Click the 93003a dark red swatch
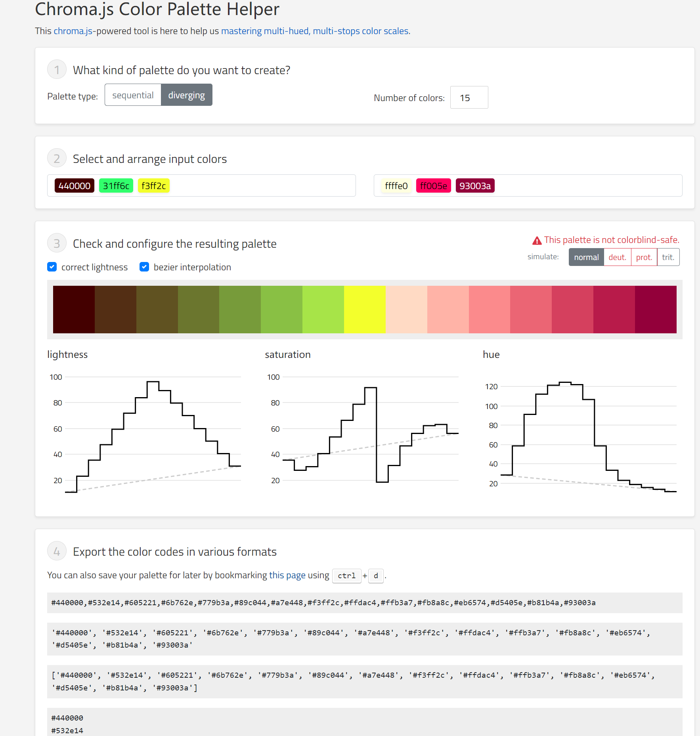 (475, 185)
